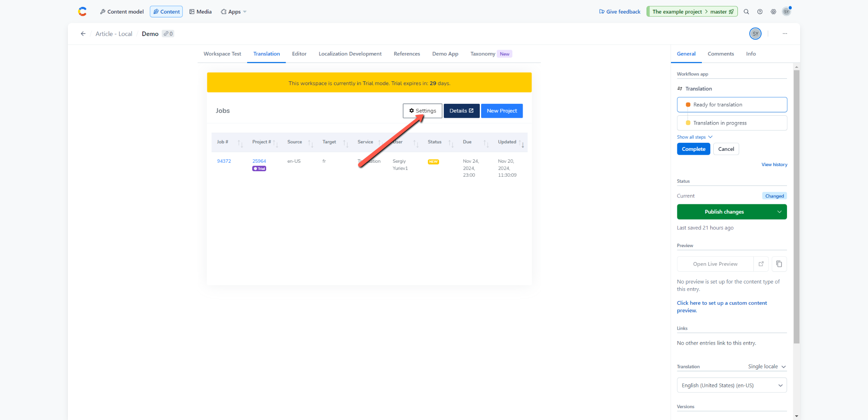
Task: Click the Cancel workflow button
Action: tap(726, 149)
